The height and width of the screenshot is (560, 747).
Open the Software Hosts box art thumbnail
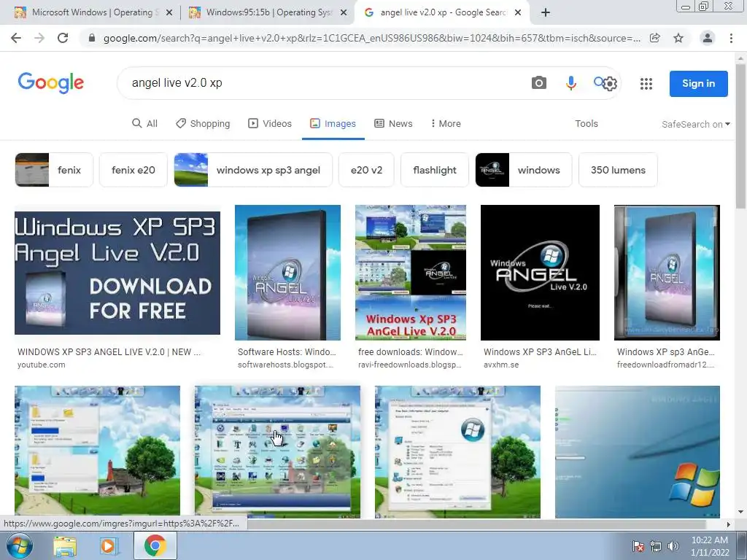(287, 273)
